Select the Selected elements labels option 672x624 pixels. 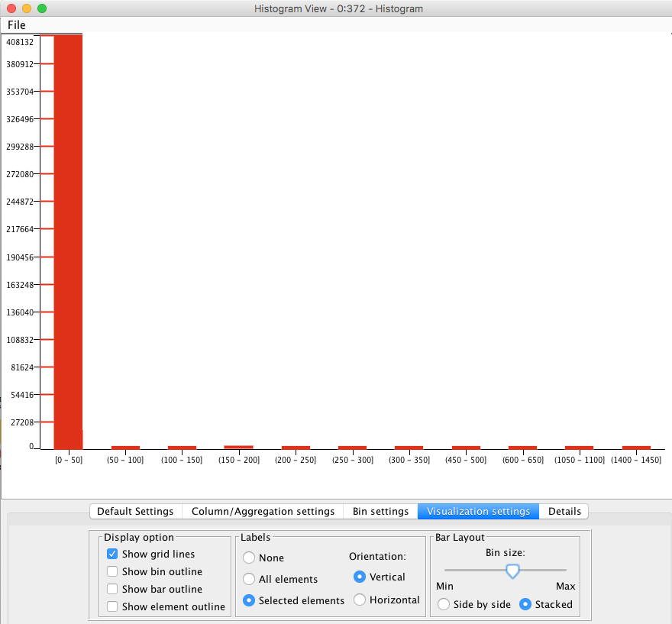(249, 600)
